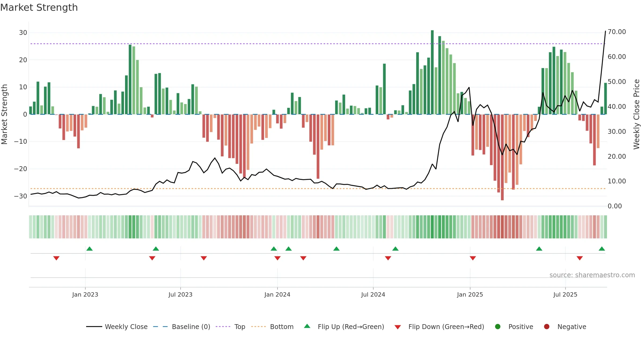The image size is (644, 362).
Task: Select the red flip-down triangle at Jan 2025
Action: tap(473, 258)
